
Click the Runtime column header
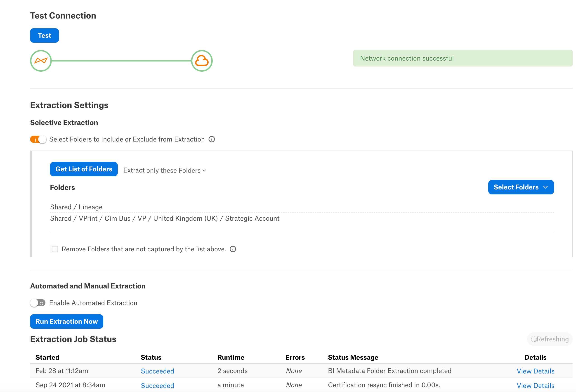click(231, 357)
